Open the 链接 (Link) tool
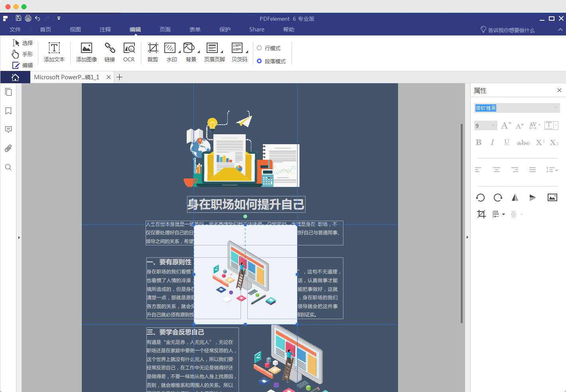The height and width of the screenshot is (392, 566). click(x=110, y=52)
